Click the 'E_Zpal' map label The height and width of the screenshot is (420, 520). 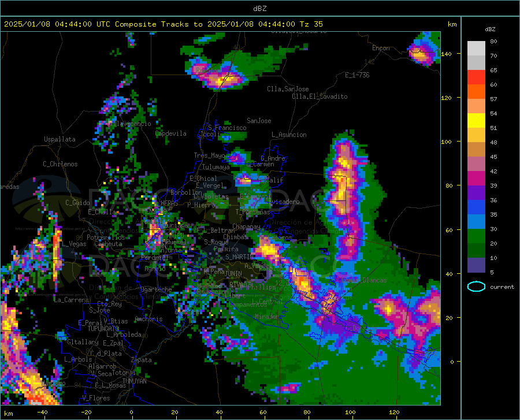(x=113, y=343)
